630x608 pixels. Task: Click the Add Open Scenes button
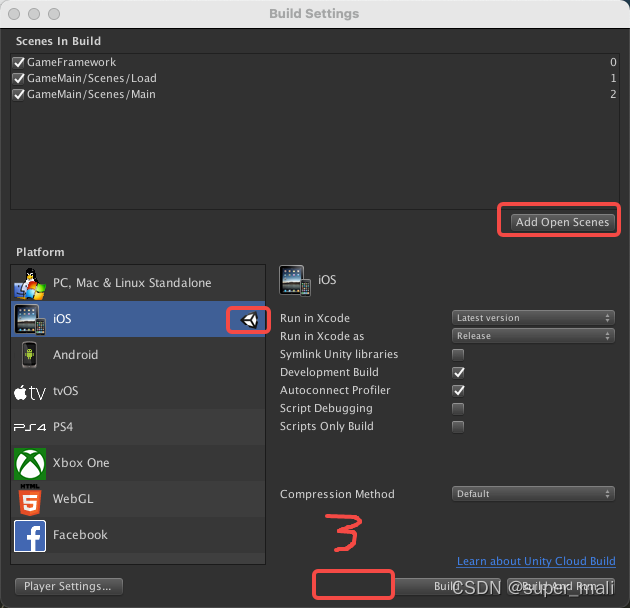pos(562,222)
